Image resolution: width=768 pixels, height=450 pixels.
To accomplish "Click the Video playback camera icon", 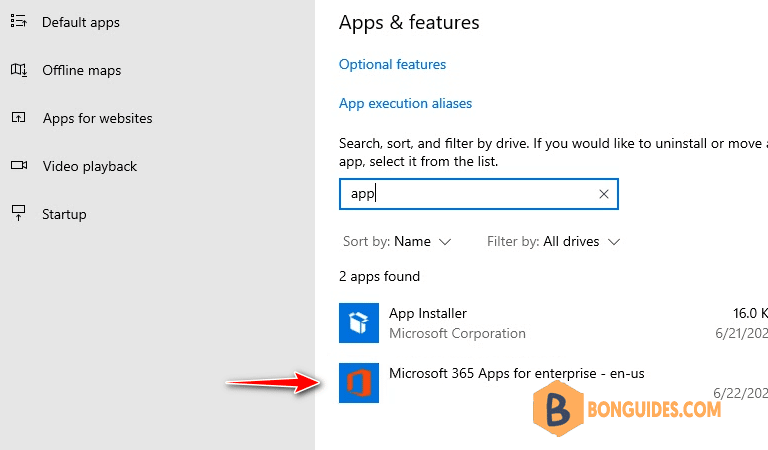I will coord(19,165).
